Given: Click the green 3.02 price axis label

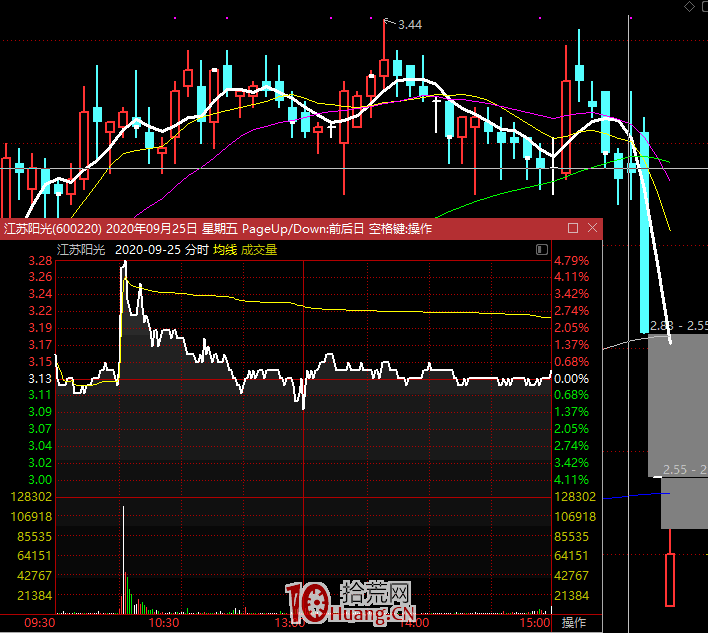Looking at the screenshot, I should [40, 463].
